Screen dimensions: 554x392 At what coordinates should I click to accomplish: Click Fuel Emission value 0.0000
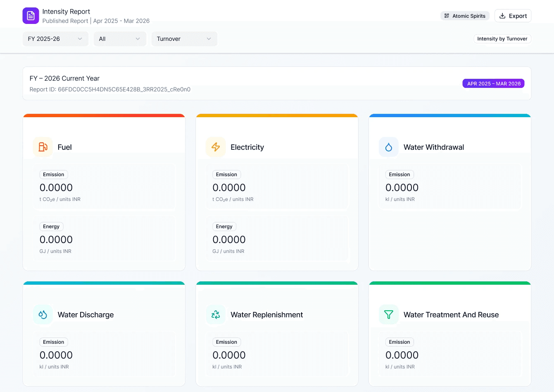click(x=56, y=188)
